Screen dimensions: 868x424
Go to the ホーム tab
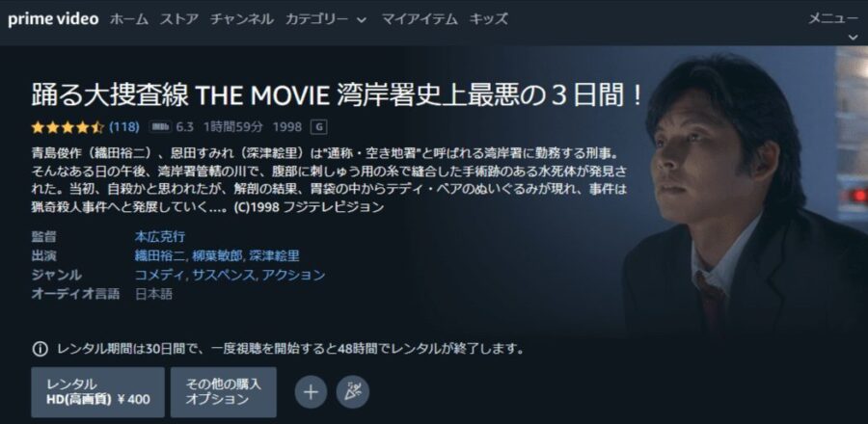129,19
